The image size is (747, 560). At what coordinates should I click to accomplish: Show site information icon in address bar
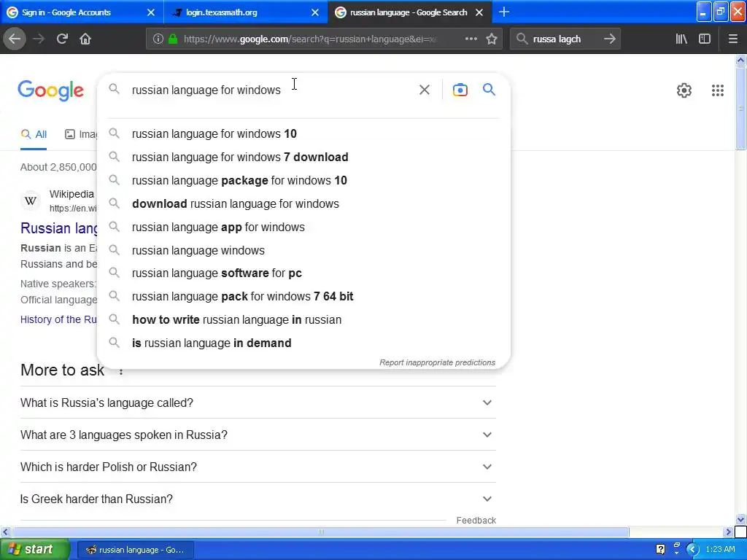158,39
